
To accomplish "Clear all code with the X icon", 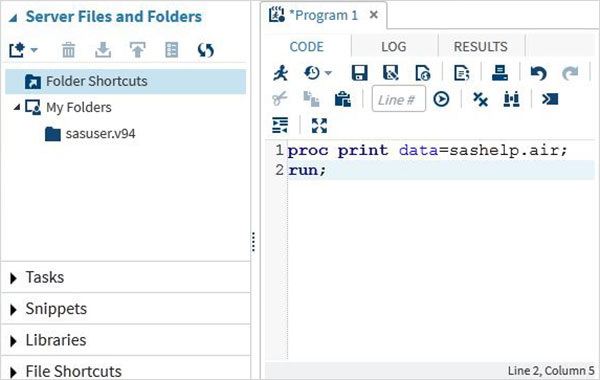I will click(480, 99).
